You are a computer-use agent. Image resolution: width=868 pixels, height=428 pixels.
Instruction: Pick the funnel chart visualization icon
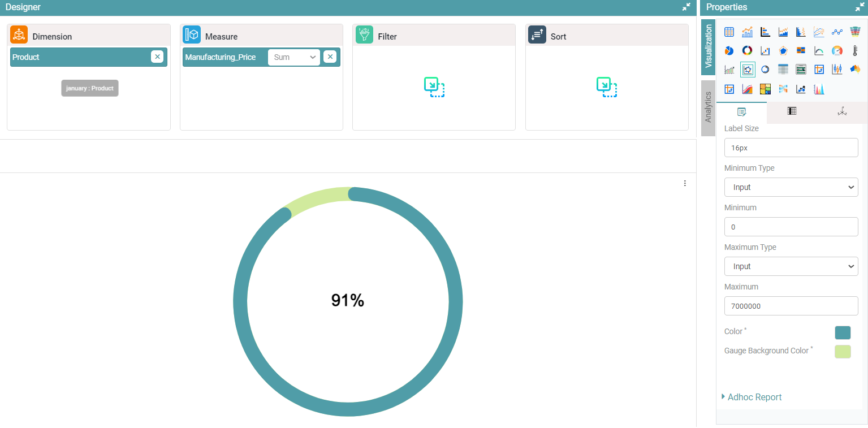click(855, 32)
